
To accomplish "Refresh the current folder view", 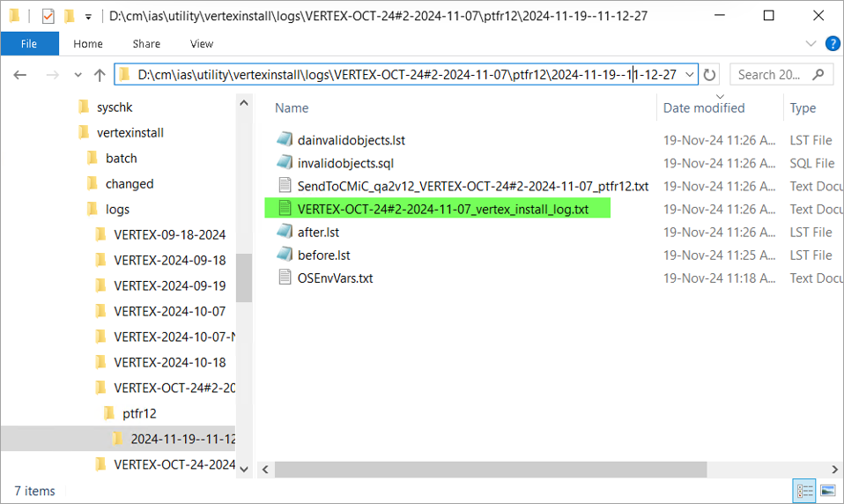I will tap(709, 75).
